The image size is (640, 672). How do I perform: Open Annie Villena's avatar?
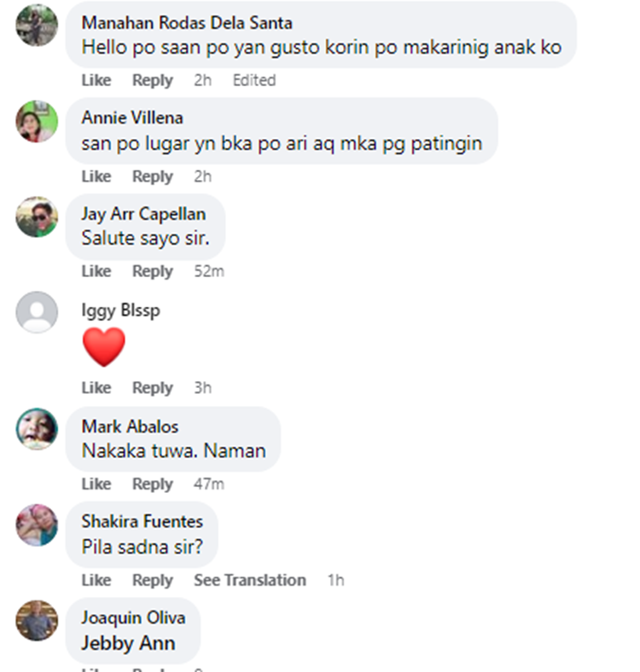pyautogui.click(x=37, y=121)
